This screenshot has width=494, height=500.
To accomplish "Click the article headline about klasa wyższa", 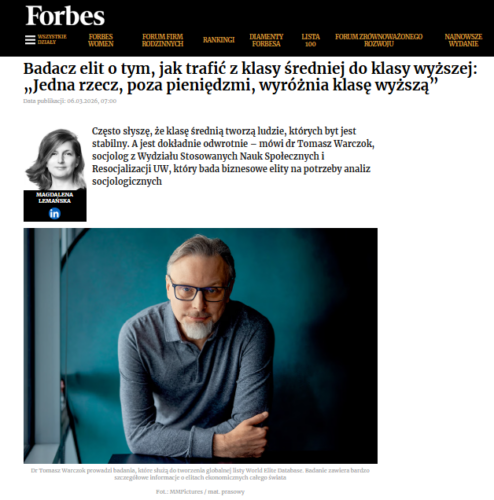I will [250, 77].
